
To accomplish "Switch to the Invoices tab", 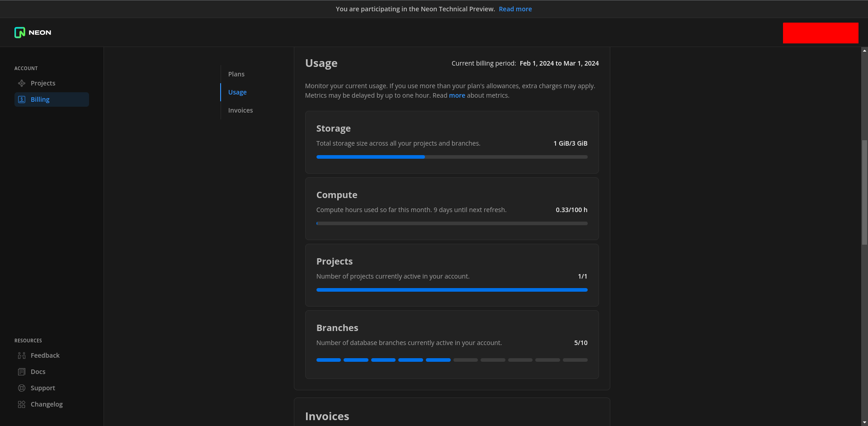I will click(x=240, y=110).
